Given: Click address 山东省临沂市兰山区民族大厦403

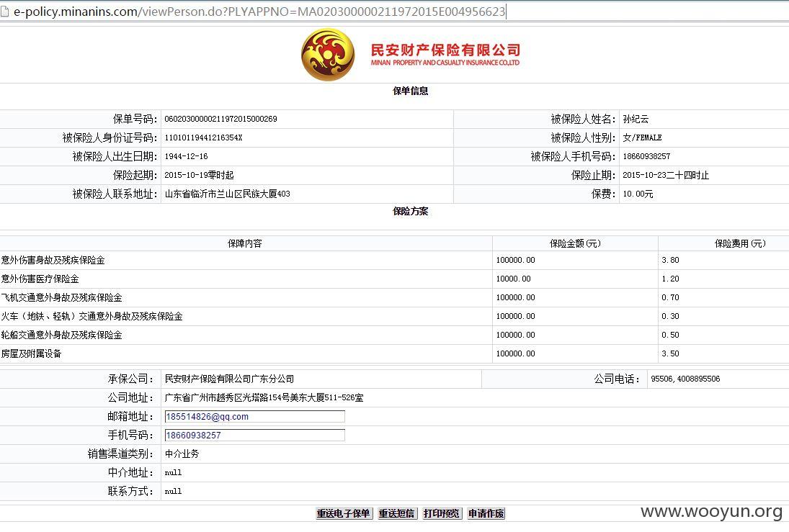Looking at the screenshot, I should [x=228, y=194].
